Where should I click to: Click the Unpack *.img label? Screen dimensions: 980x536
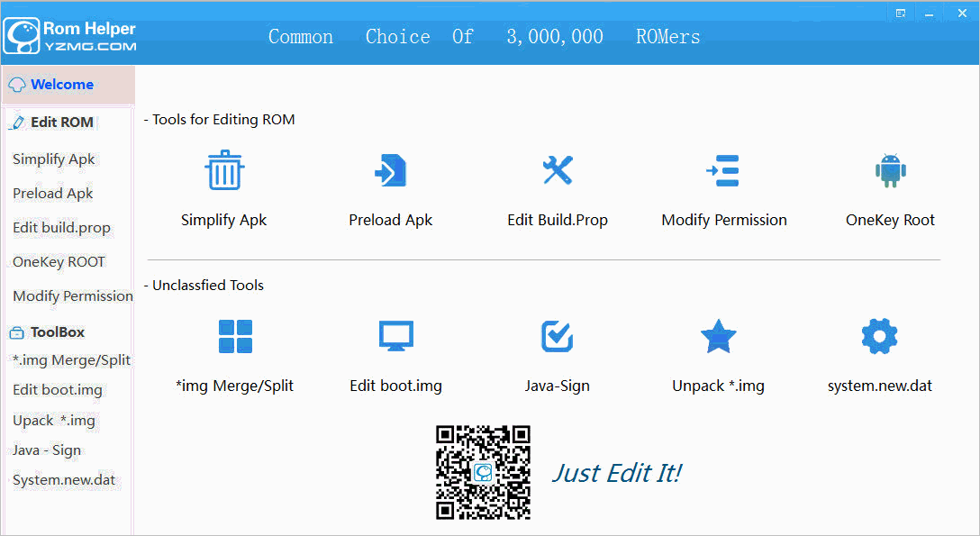[x=718, y=386]
